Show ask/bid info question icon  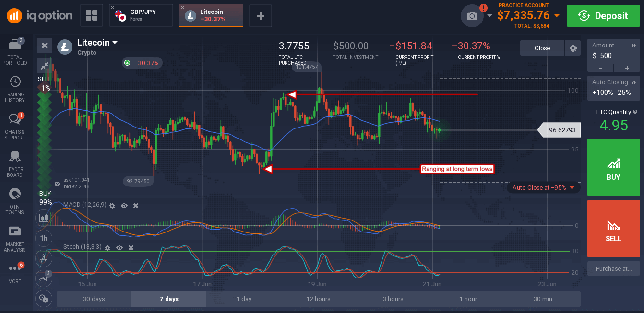pos(57,184)
